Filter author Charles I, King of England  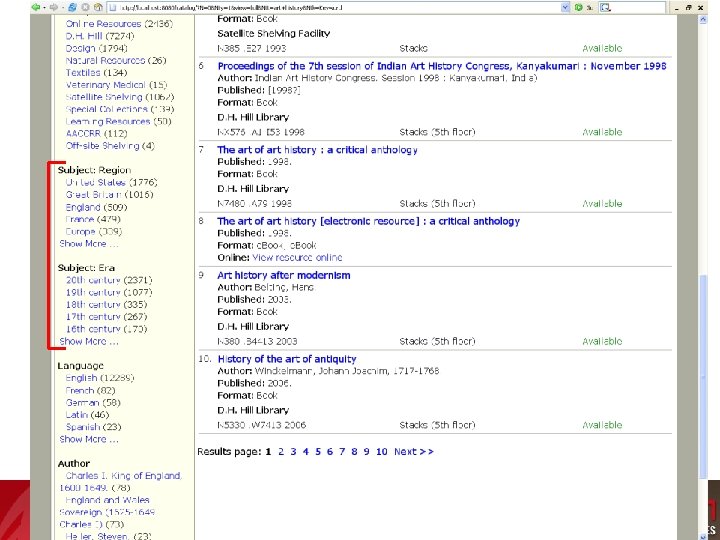coord(121,482)
